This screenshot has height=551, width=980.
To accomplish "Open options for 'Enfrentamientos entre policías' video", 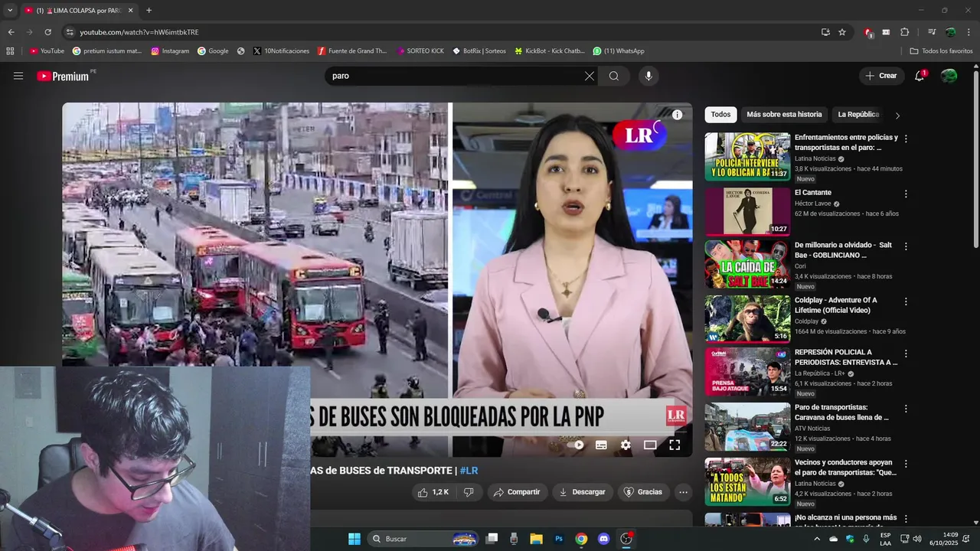I will point(906,139).
